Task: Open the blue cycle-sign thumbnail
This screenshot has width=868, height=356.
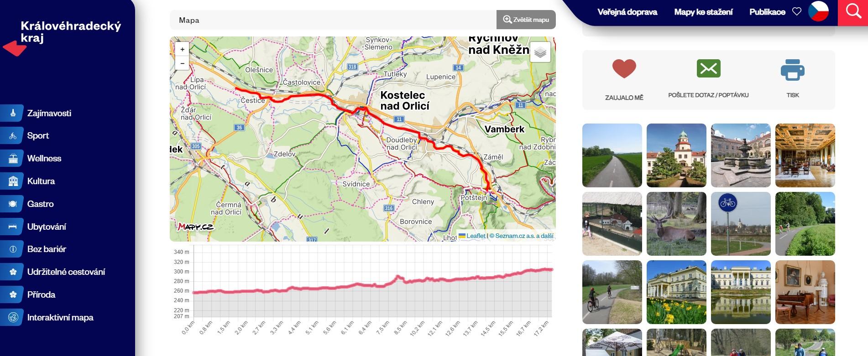Action: (741, 224)
